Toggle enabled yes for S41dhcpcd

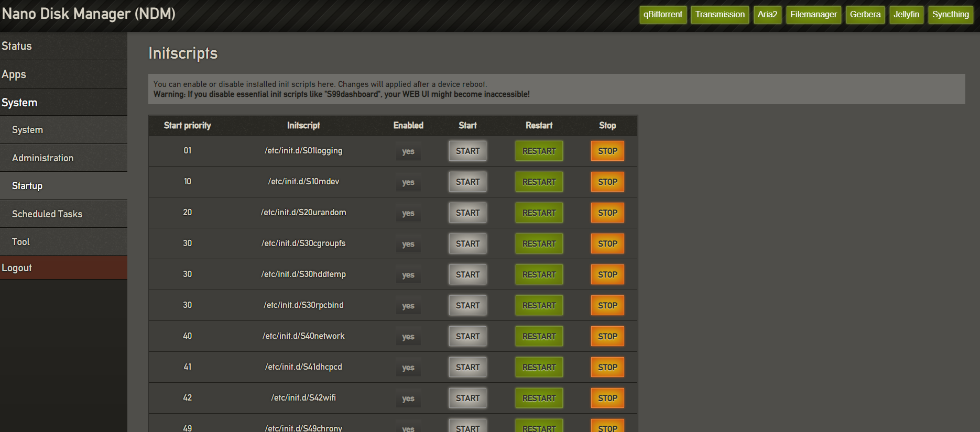(408, 368)
